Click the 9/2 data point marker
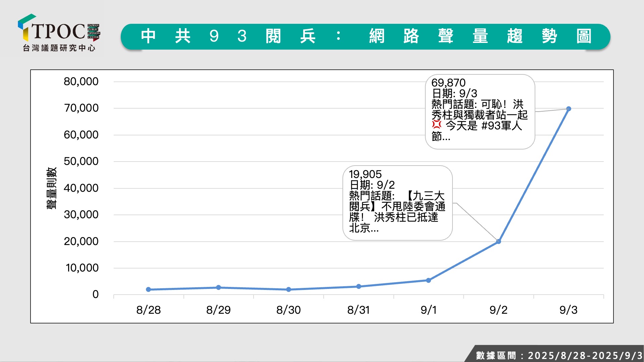This screenshot has width=644, height=362. (x=498, y=241)
